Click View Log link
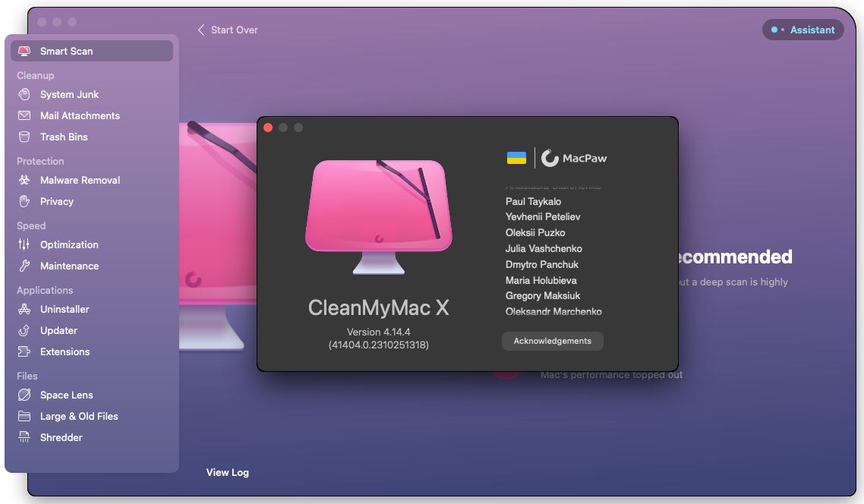Image resolution: width=864 pixels, height=504 pixels. (228, 473)
